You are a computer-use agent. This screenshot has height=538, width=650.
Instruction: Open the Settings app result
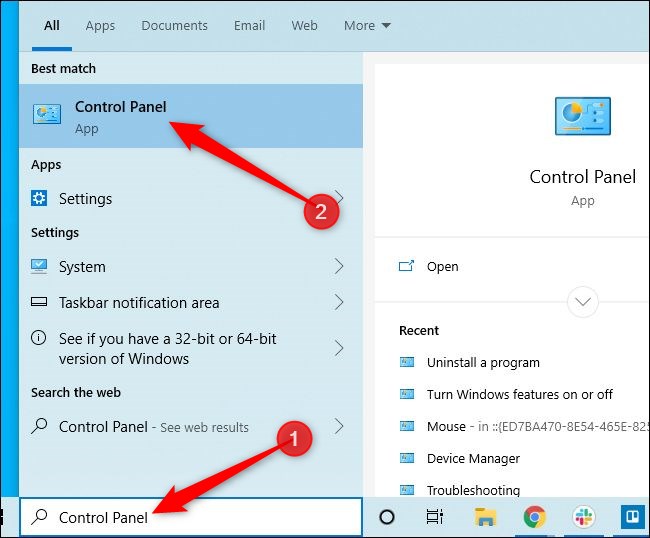coord(191,199)
